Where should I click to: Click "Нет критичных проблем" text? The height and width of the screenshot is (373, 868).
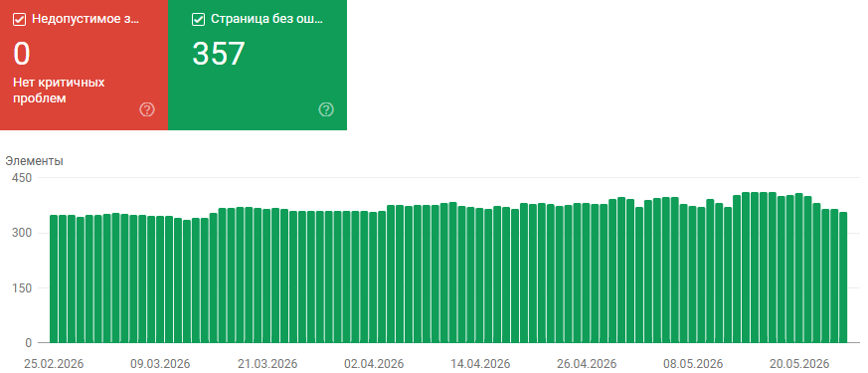60,91
